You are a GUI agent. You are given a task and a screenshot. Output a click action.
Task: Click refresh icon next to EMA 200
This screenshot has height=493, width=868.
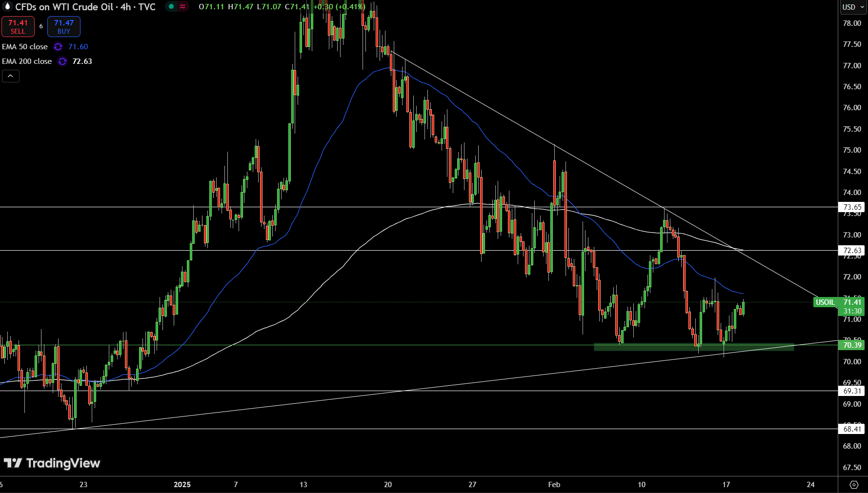62,61
